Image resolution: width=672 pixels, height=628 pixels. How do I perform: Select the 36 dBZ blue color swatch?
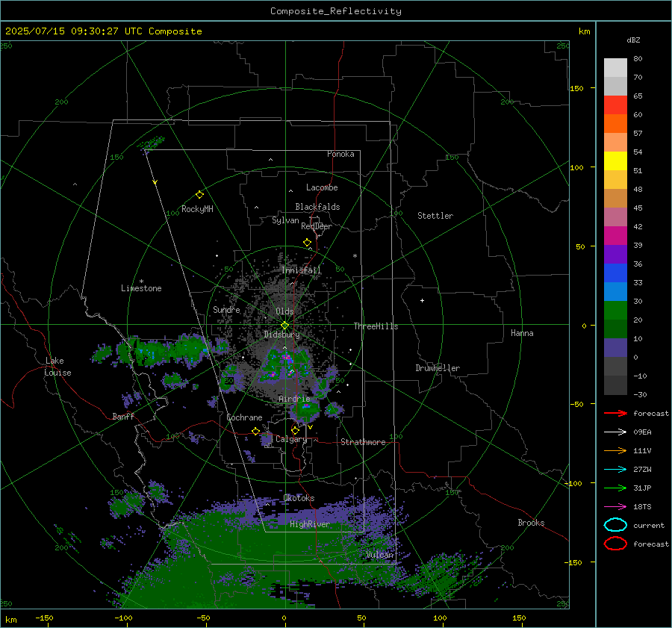point(615,273)
